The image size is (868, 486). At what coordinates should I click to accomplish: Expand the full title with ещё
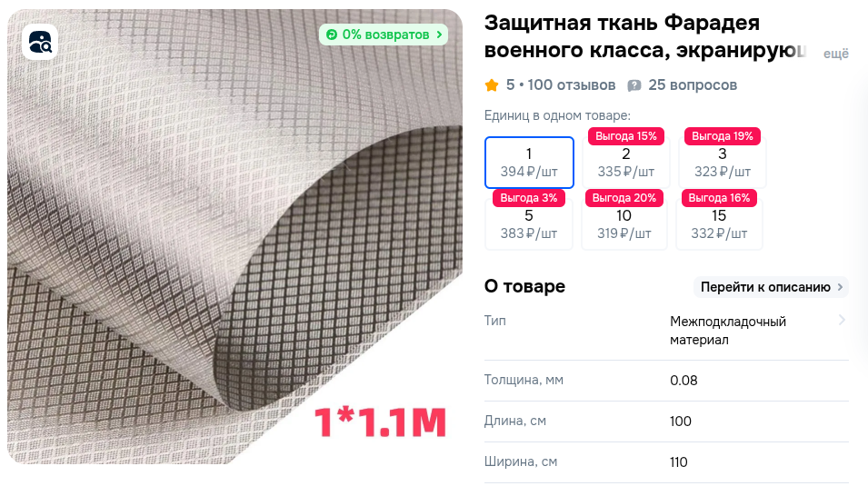[x=836, y=54]
